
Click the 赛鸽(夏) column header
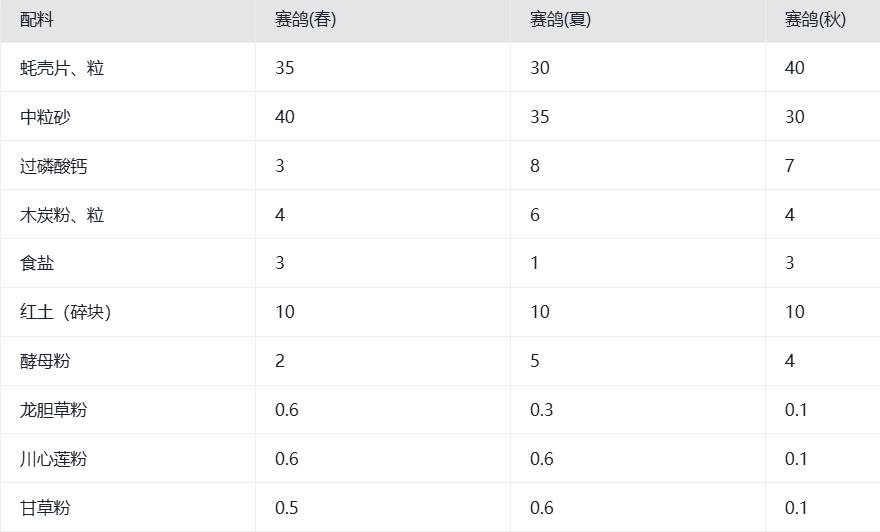pyautogui.click(x=560, y=20)
